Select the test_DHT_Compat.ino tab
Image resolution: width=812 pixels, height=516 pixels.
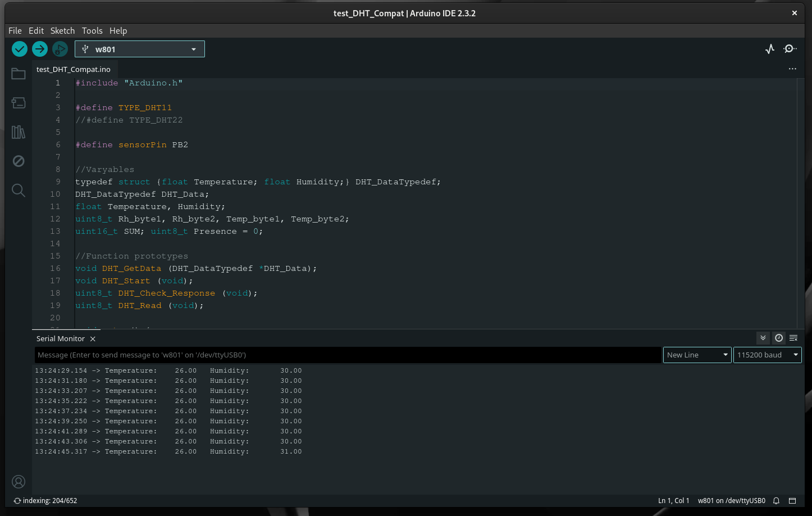pos(74,69)
